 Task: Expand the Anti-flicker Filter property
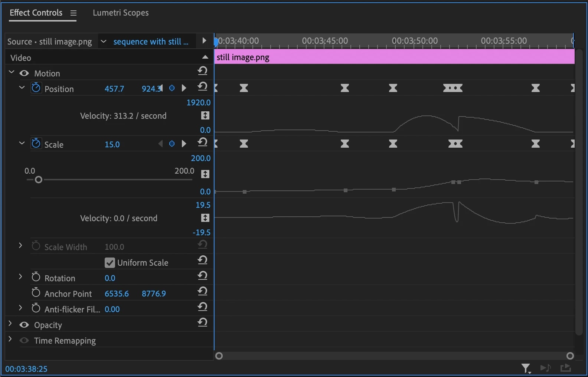point(20,308)
